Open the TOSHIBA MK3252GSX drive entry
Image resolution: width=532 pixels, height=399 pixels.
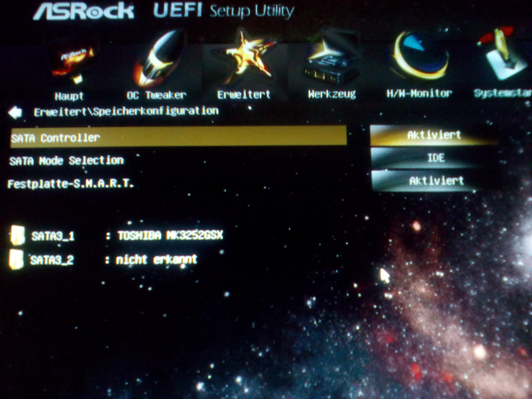(170, 235)
